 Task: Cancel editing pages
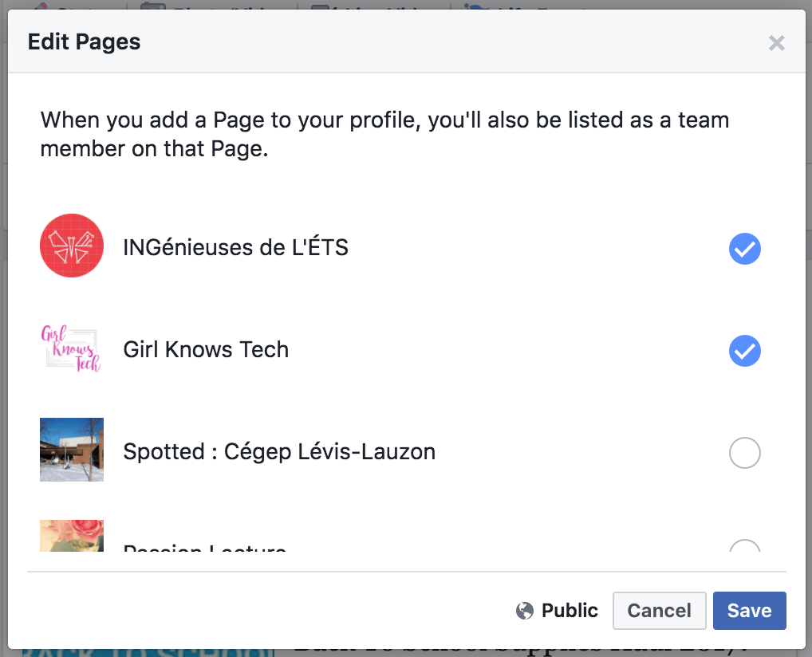659,611
